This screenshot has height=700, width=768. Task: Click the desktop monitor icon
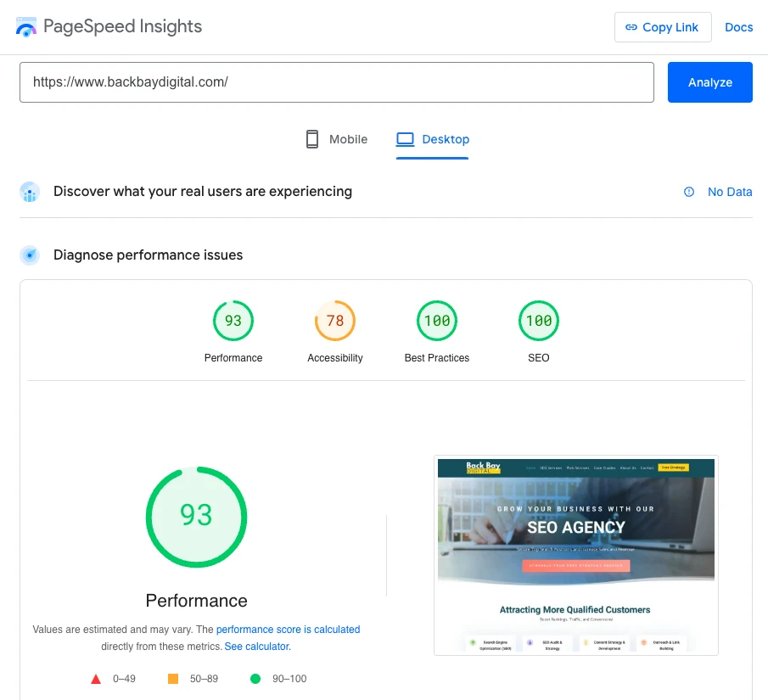[405, 139]
